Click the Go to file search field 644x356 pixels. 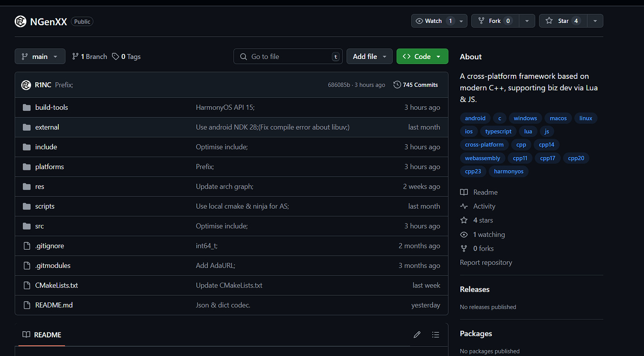point(288,56)
